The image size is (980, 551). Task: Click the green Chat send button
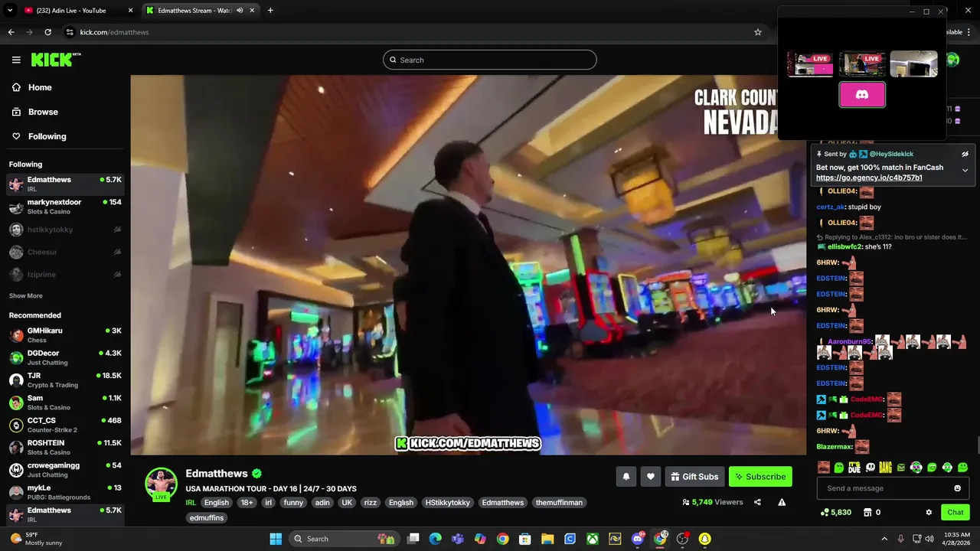coord(955,513)
